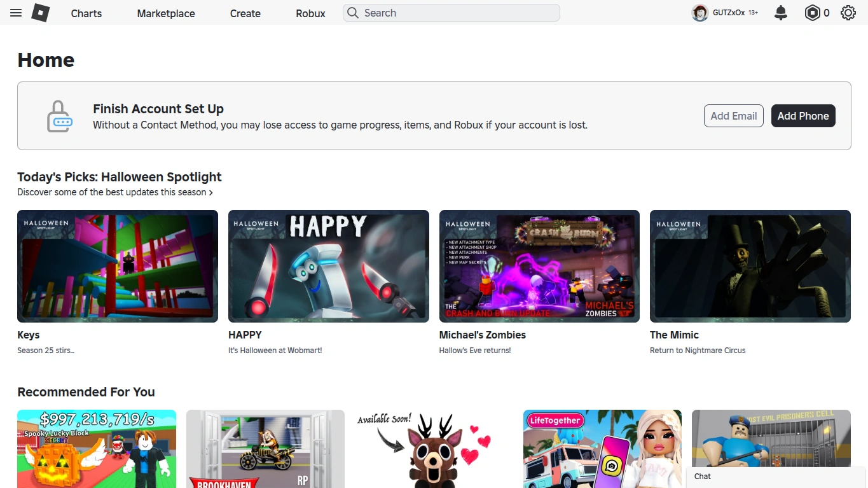868x488 pixels.
Task: Open Today's Picks Halloween Spotlight heading
Action: 120,177
